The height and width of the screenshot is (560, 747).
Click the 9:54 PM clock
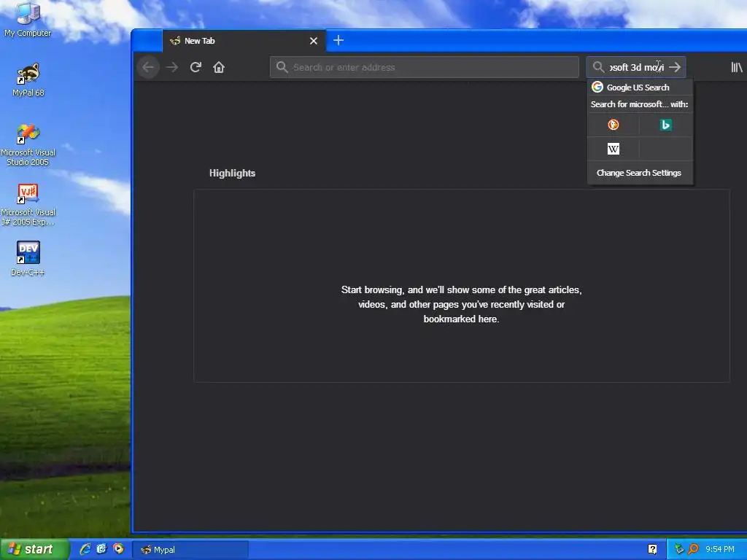720,549
